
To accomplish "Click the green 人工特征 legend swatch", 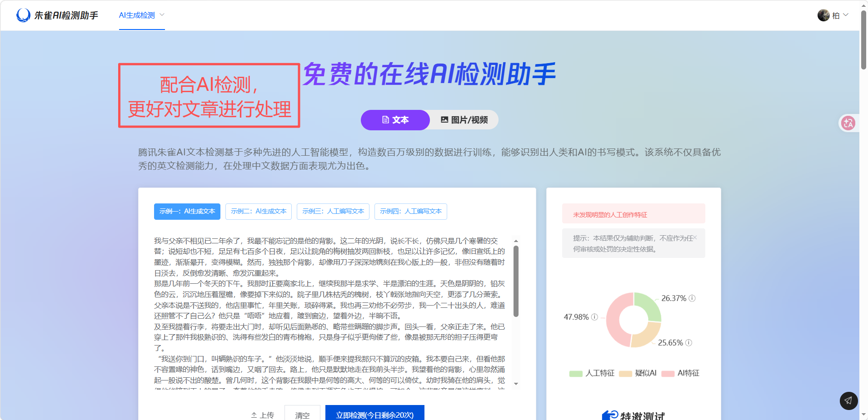I will click(x=576, y=374).
